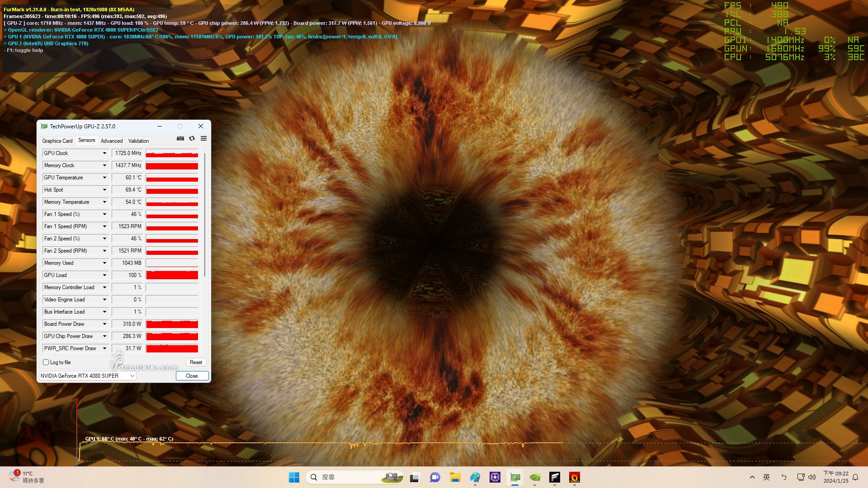Switch to the Advanced tab
Screen dimensions: 868x488
112,141
